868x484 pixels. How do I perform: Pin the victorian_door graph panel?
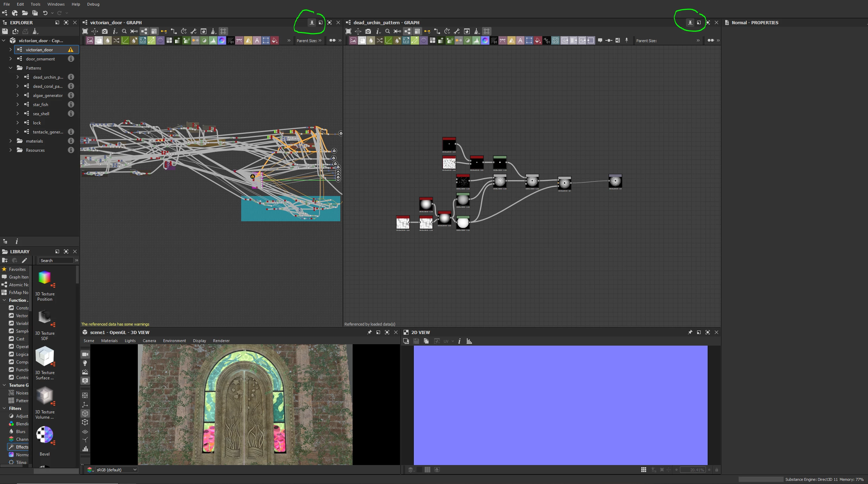312,22
